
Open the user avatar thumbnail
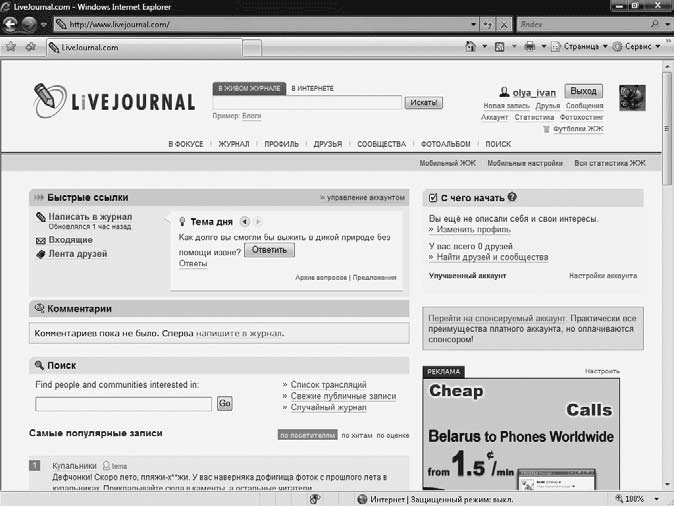(x=632, y=97)
